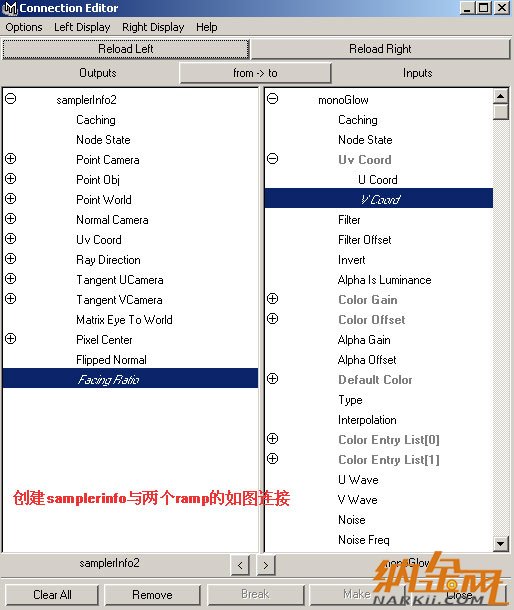
Task: Toggle the from -> to direction button
Action: [255, 73]
